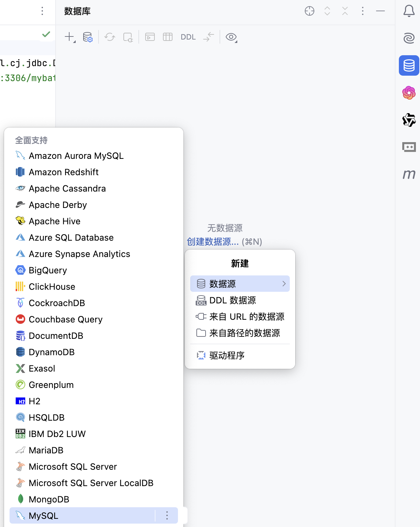Select Amazon Redshift from the list
Image resolution: width=420 pixels, height=527 pixels.
coord(94,172)
